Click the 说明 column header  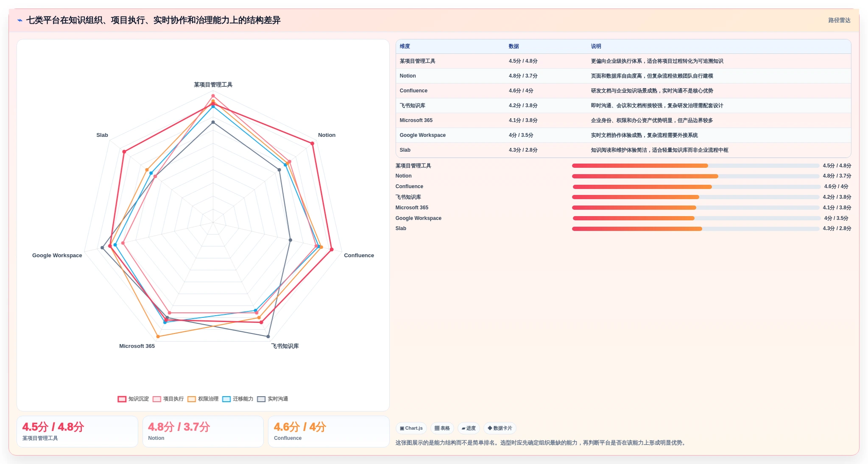point(596,46)
